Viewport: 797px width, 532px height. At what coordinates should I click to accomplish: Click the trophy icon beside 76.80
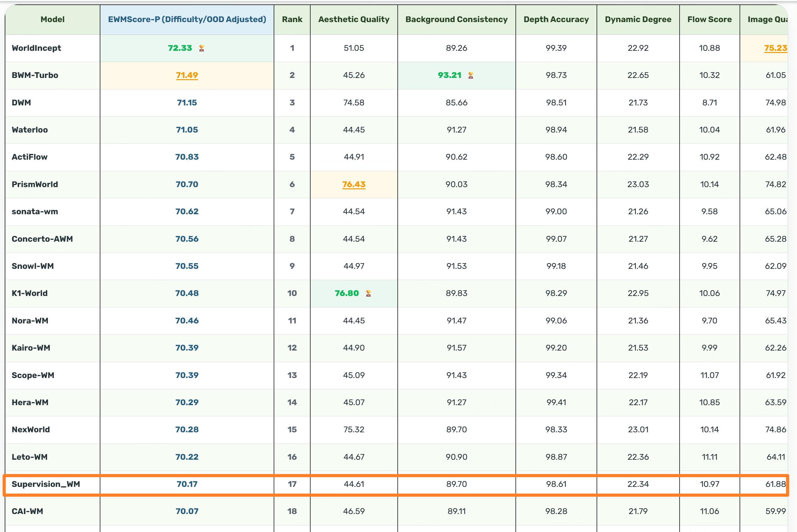click(x=368, y=293)
